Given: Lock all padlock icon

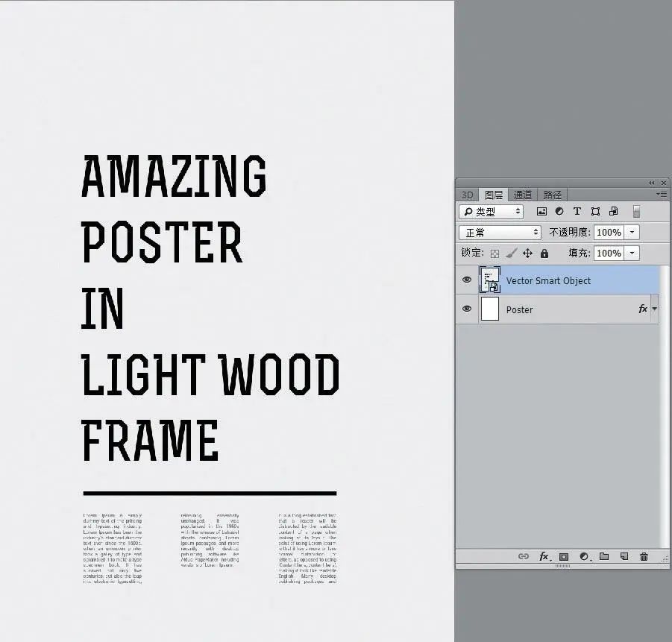Looking at the screenshot, I should 544,254.
